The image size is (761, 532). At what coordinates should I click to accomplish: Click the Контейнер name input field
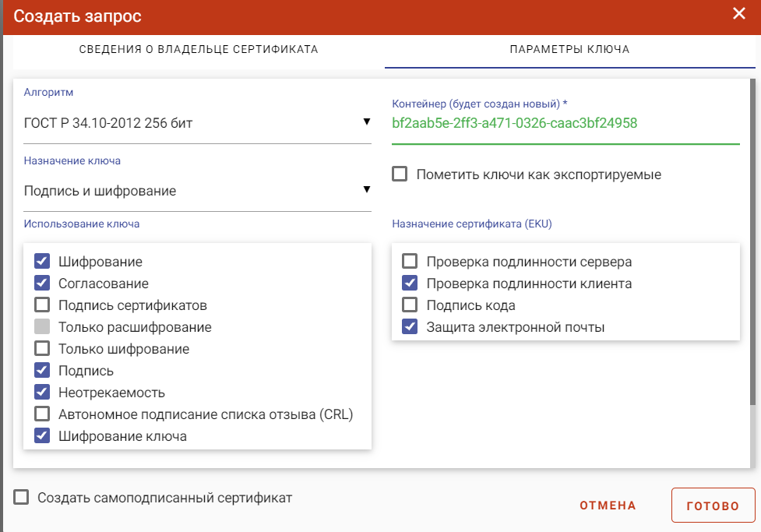(566, 123)
